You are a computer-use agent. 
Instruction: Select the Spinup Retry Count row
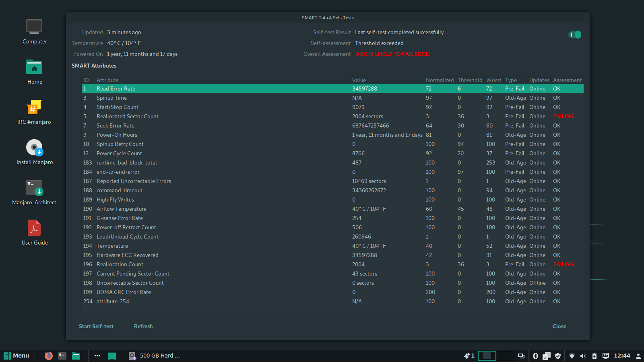pyautogui.click(x=332, y=144)
